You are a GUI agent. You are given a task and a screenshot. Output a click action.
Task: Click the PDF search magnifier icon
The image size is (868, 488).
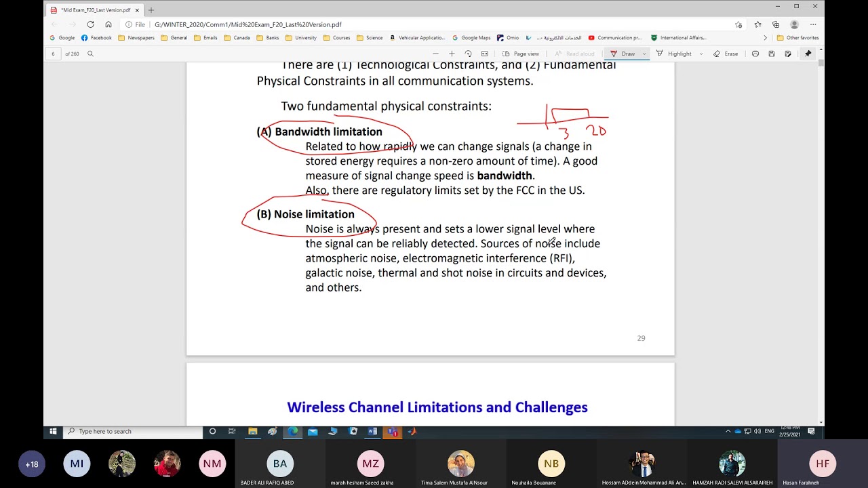(90, 54)
